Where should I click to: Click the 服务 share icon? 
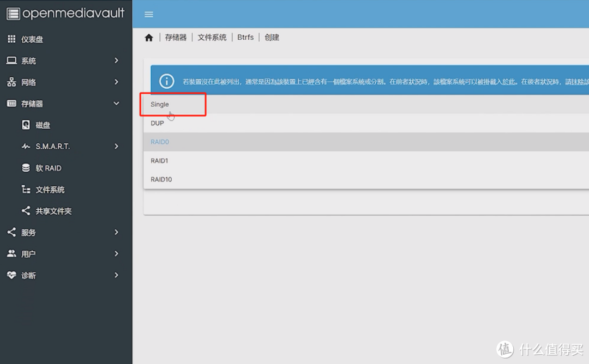click(11, 232)
